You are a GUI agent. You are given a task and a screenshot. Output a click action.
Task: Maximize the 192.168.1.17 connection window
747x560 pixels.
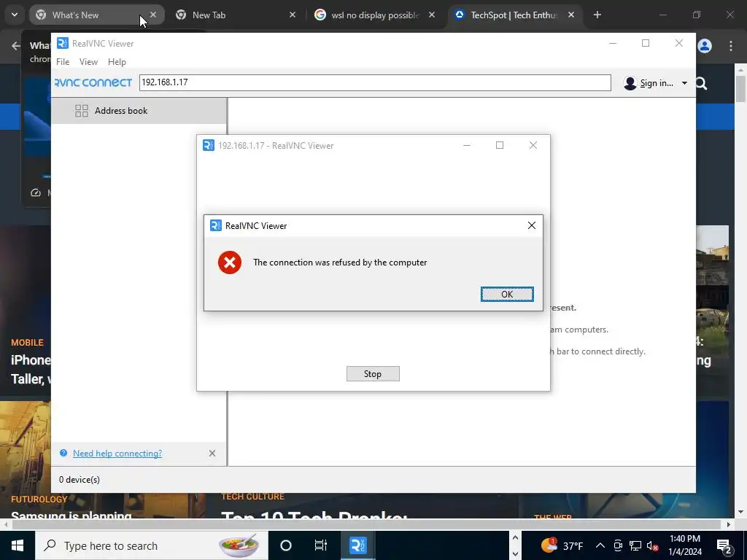point(500,145)
